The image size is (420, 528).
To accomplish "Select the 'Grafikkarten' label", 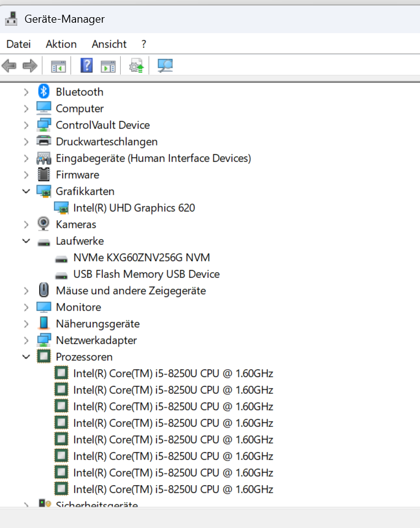I will tap(85, 191).
